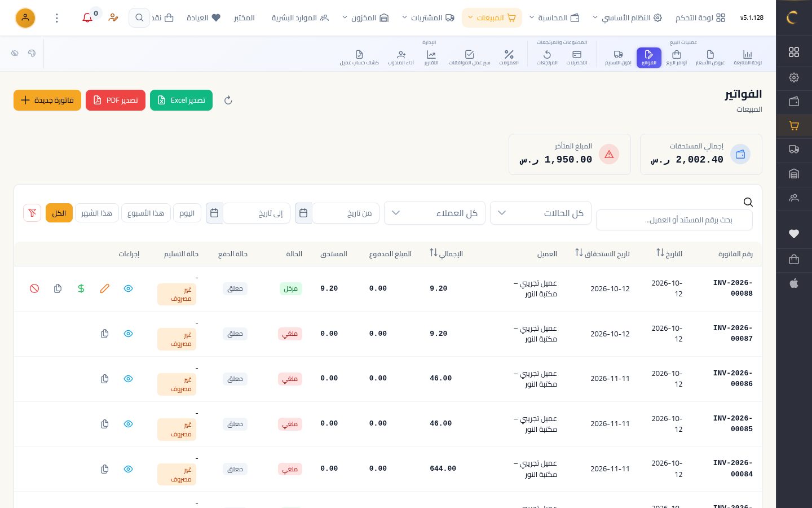Open العيادة in top navigation

[204, 17]
